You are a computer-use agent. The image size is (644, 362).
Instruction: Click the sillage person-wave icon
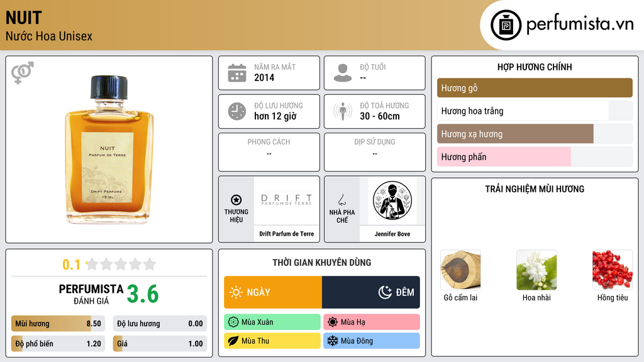pyautogui.click(x=343, y=111)
